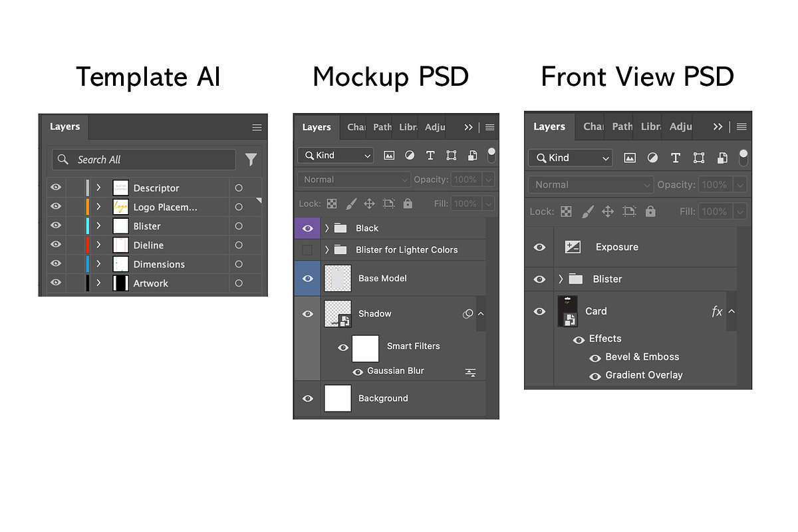Collapse the Shadow layer's smart filters list
798x532 pixels.
click(x=481, y=313)
